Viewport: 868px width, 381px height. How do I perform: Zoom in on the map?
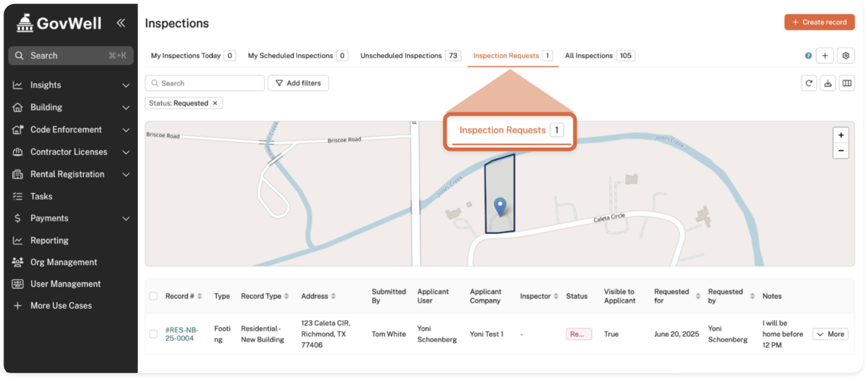tap(841, 135)
